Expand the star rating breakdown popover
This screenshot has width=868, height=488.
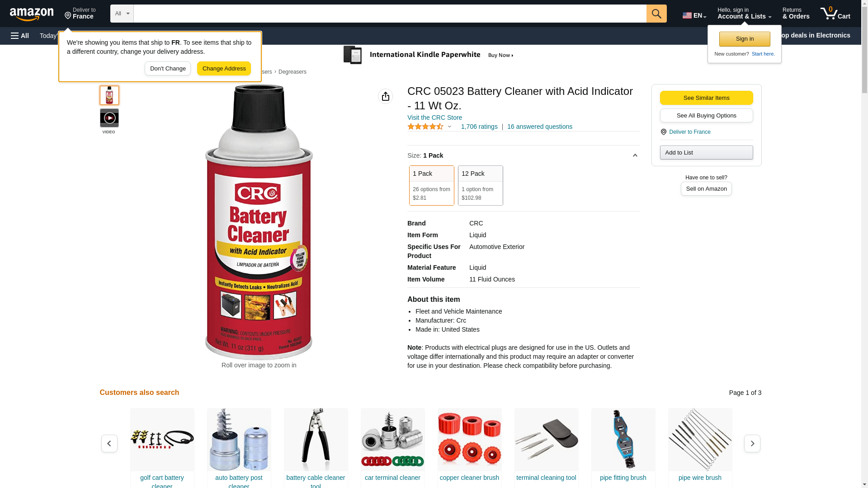tap(449, 127)
